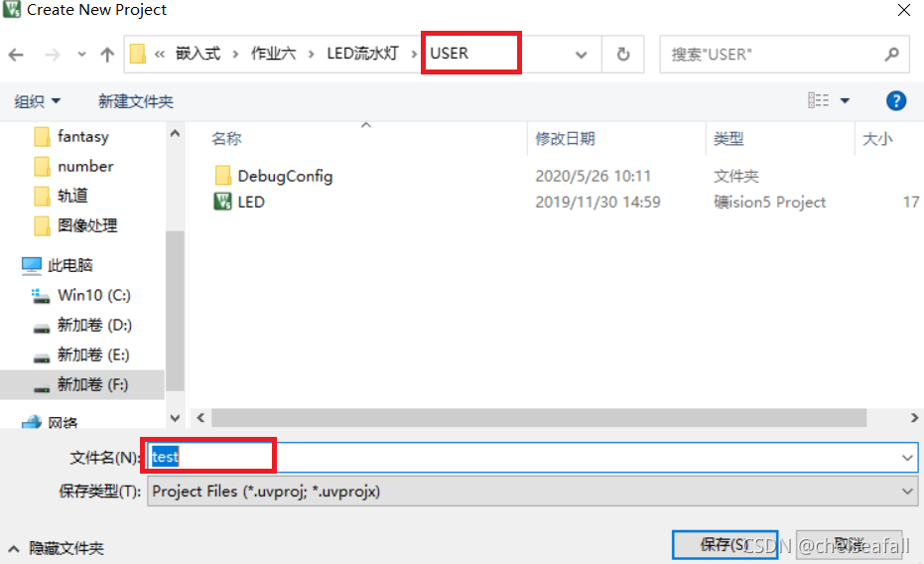Screen dimensions: 924x564
Task: Click the 保存 button
Action: 725,544
